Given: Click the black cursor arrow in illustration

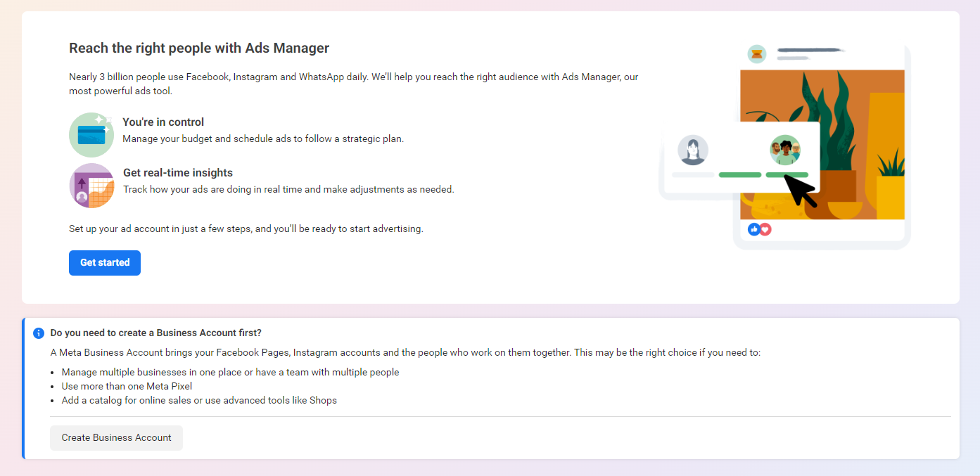Looking at the screenshot, I should click(x=801, y=190).
